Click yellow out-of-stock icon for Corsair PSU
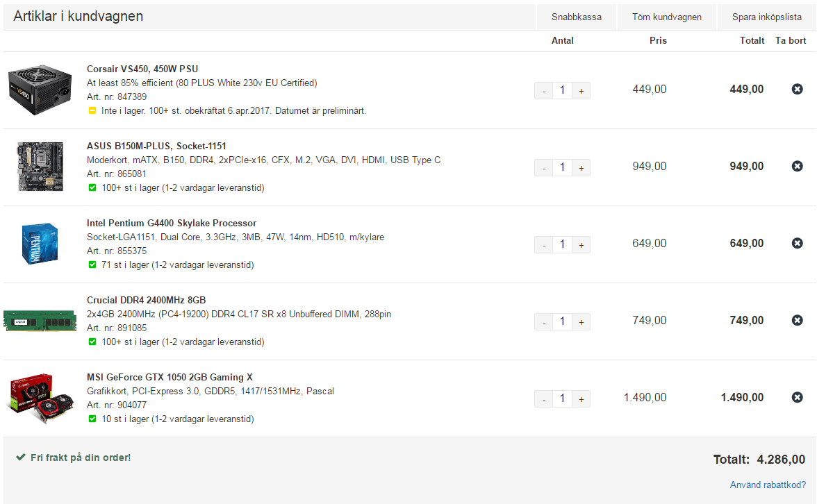Viewport: 817px width, 504px height. click(92, 110)
